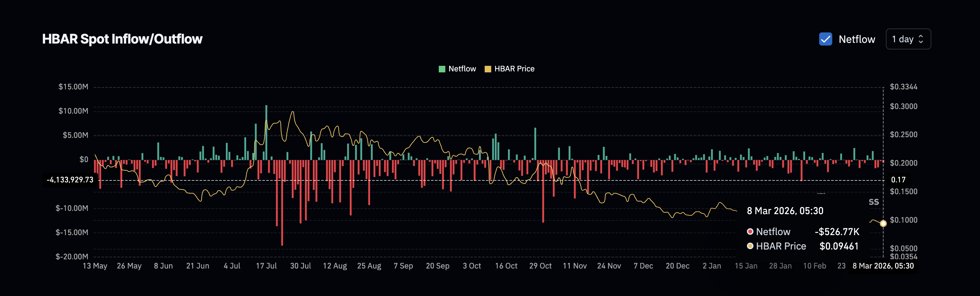Open the 1 day interval dropdown

coord(908,39)
